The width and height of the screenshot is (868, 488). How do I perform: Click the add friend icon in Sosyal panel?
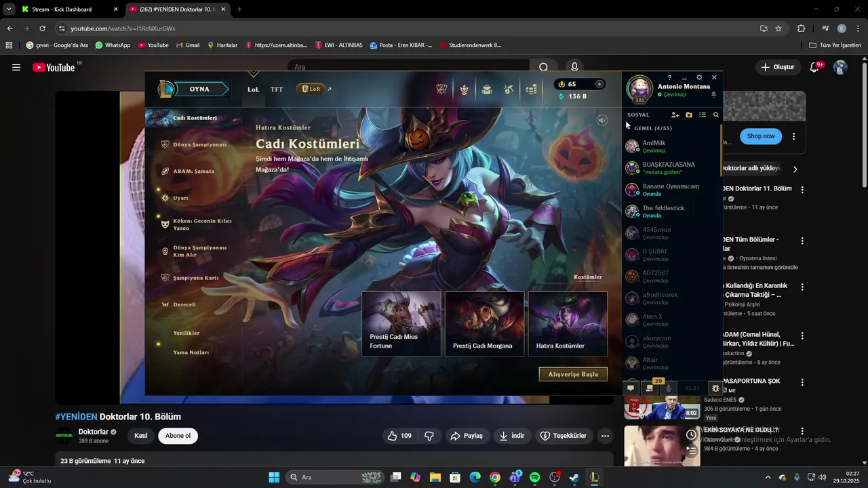pyautogui.click(x=675, y=115)
